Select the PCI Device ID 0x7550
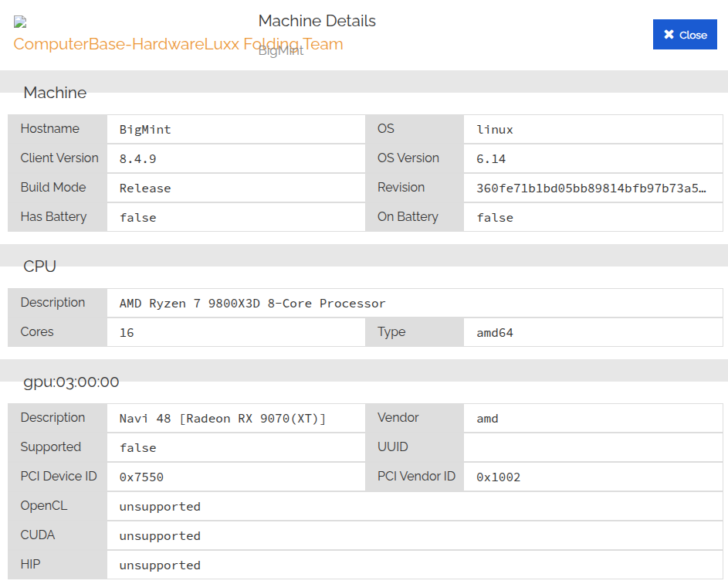The height and width of the screenshot is (584, 728). pyautogui.click(x=141, y=477)
